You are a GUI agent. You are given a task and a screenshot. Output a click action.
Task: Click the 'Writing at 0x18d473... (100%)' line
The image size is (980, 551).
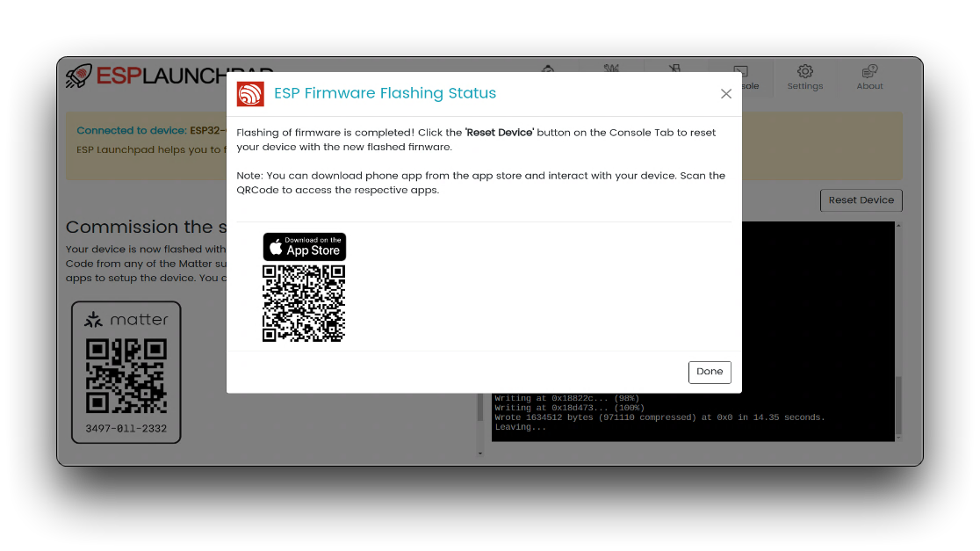click(569, 408)
